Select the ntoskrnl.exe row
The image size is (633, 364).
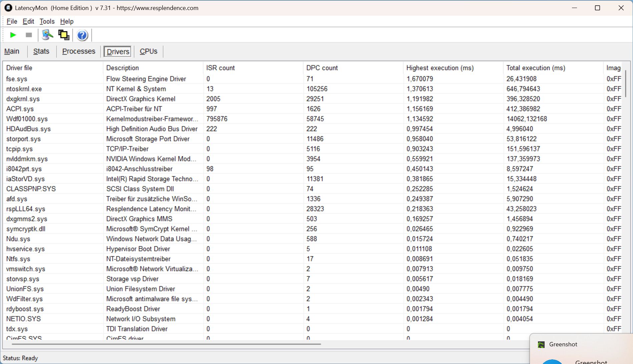click(313, 89)
